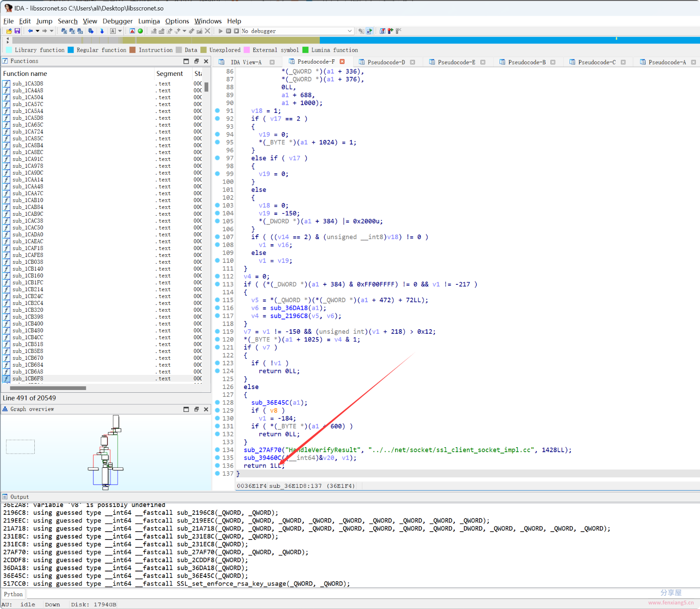Open the Lumina menu
The width and height of the screenshot is (700, 609).
tap(149, 21)
